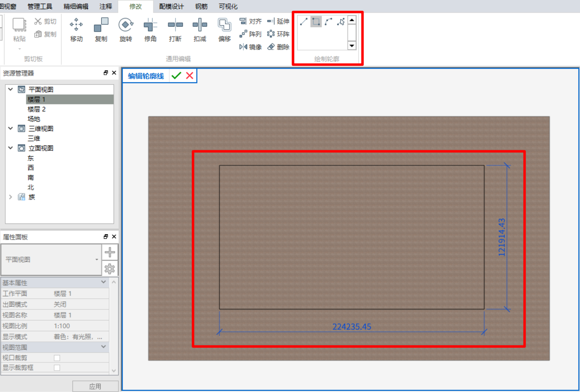The width and height of the screenshot is (580, 392).
Task: Click the 阵列 (array) tool
Action: pos(251,34)
